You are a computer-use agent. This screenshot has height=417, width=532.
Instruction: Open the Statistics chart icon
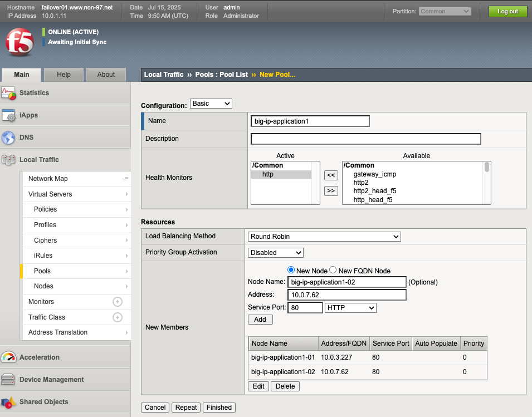(x=8, y=93)
